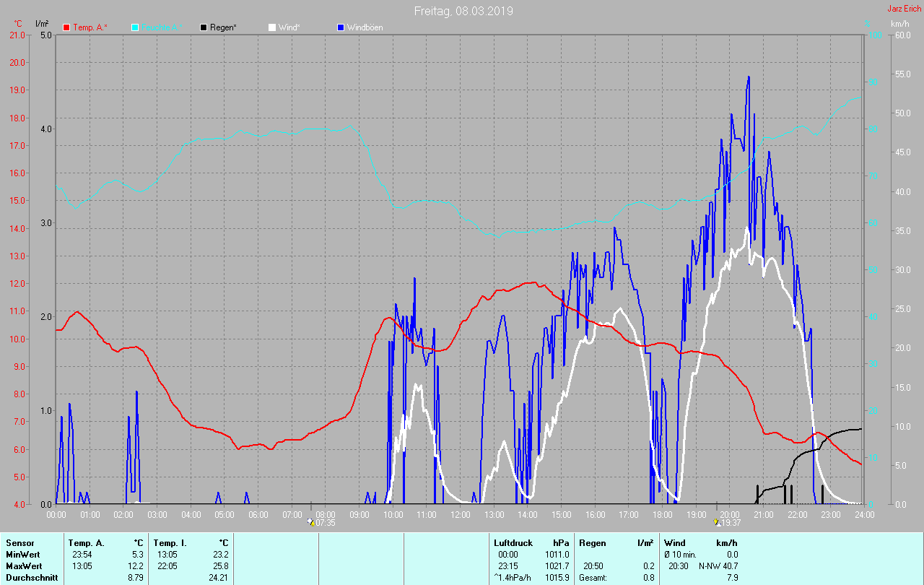The width and height of the screenshot is (924, 585).
Task: Click the pressure maximum time '23:15'
Action: point(507,566)
